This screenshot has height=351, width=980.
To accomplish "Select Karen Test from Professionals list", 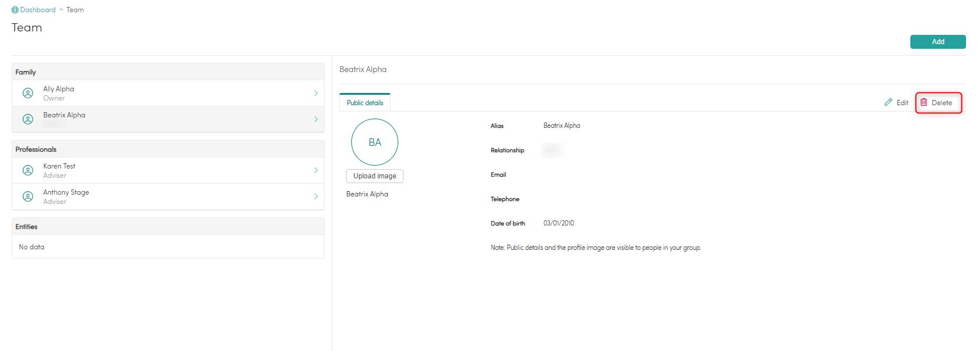I will pyautogui.click(x=59, y=166).
